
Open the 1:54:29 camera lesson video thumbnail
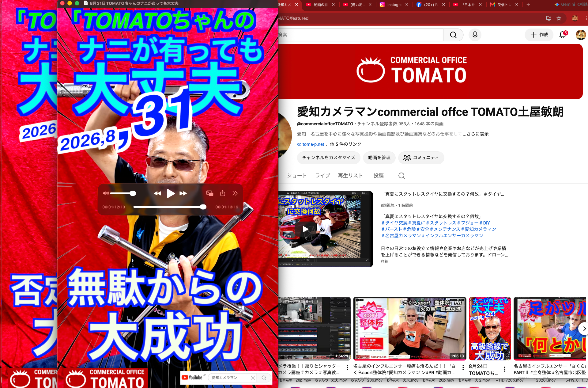315,329
